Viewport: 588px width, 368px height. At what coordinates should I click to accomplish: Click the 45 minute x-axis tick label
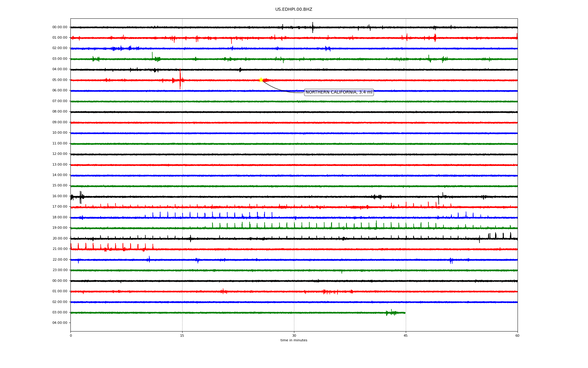[x=405, y=336]
